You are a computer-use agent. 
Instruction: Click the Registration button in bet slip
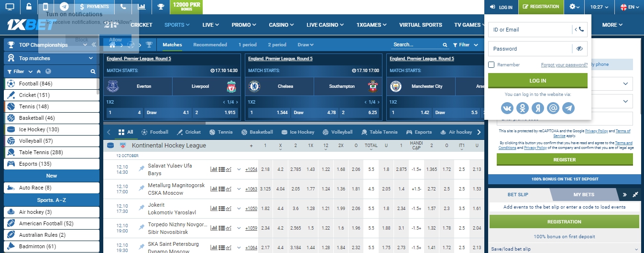click(x=564, y=221)
